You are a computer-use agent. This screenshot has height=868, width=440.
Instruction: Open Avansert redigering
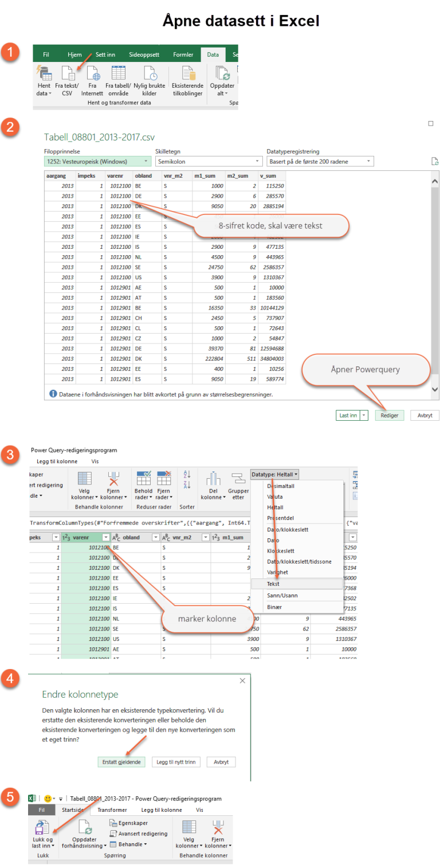(138, 834)
